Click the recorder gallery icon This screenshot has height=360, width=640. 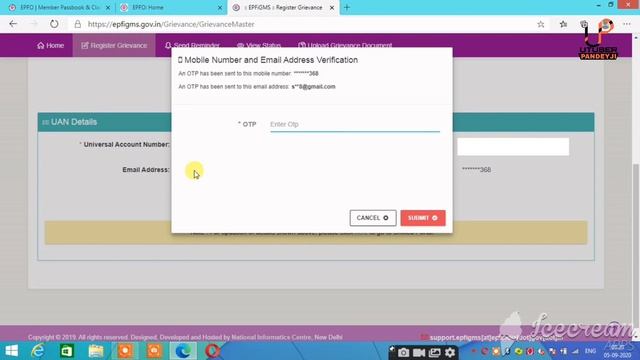[x=435, y=352]
